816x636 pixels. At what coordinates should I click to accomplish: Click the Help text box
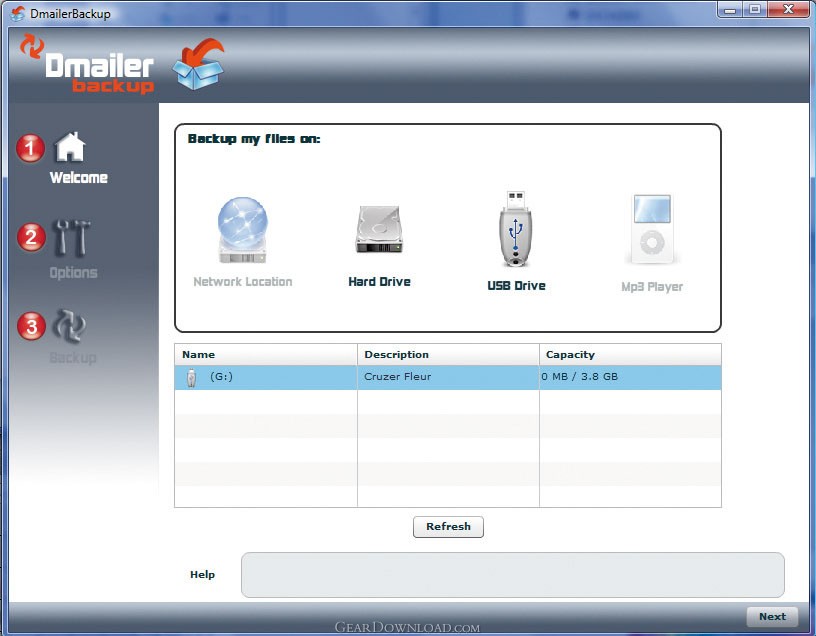[513, 575]
